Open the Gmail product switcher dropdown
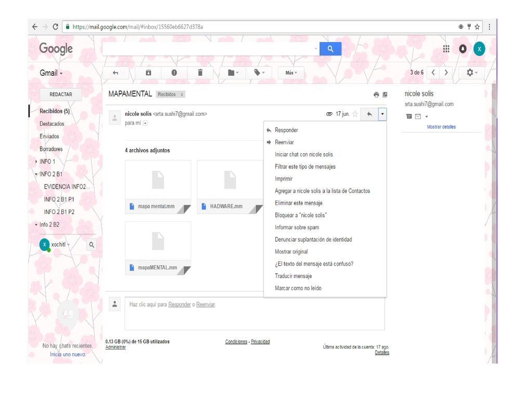The height and width of the screenshot is (399, 532). tap(51, 73)
